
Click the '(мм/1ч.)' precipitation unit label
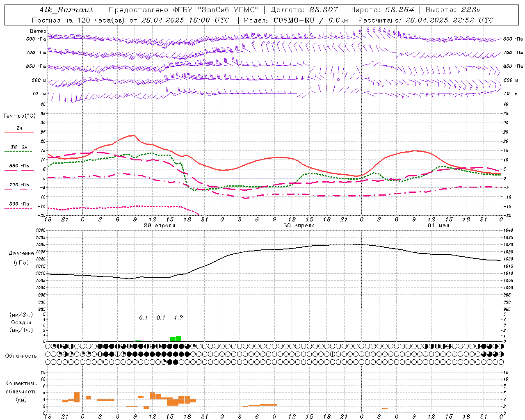tap(21, 330)
